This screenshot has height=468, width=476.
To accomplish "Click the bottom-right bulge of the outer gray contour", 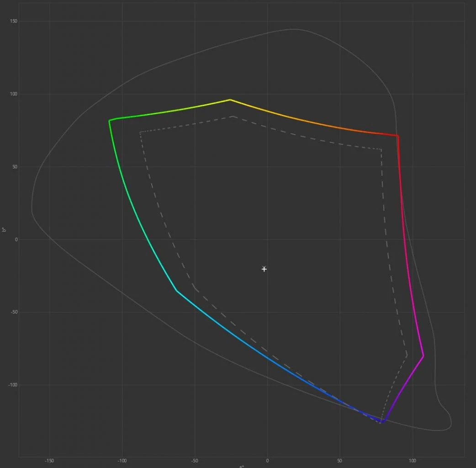I will pos(450,423).
